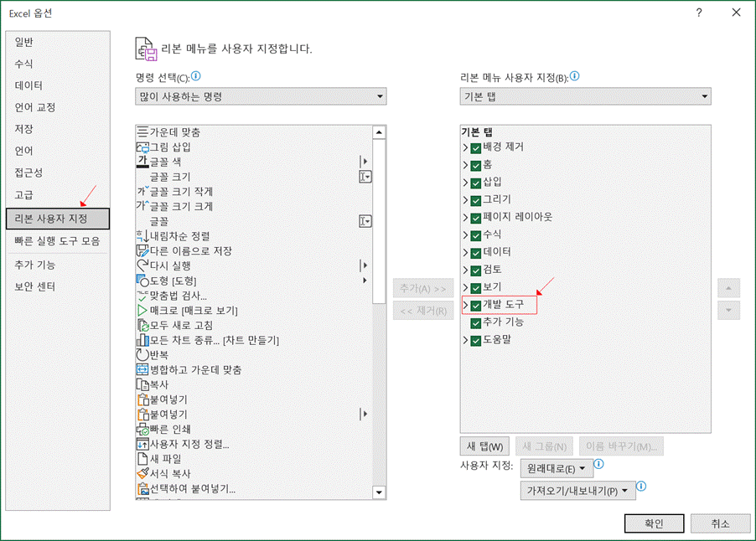Select the 도형 shapes icon
Image resolution: width=756 pixels, height=541 pixels.
point(142,281)
